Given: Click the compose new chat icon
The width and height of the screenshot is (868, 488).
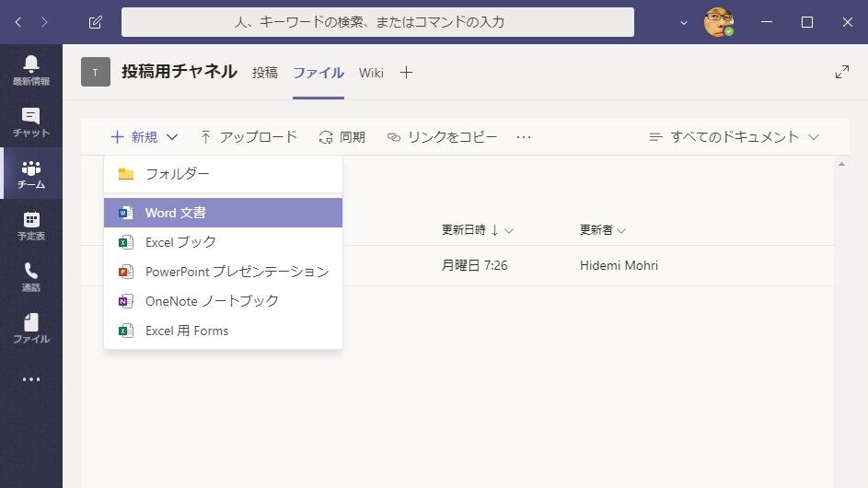Looking at the screenshot, I should (96, 22).
